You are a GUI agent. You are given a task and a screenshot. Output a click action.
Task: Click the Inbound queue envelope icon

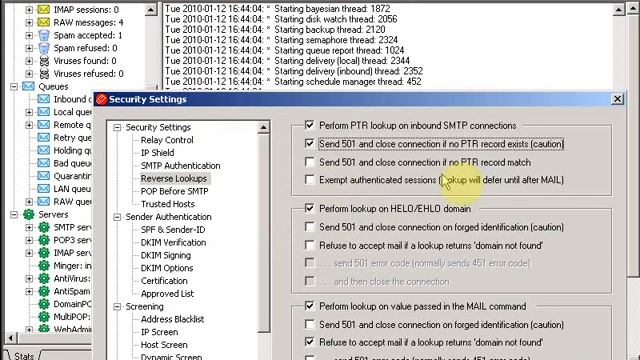point(44,99)
